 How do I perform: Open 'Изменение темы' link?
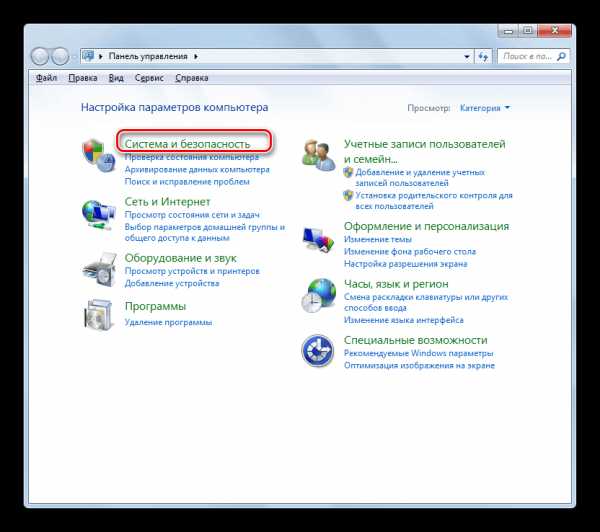tap(378, 240)
